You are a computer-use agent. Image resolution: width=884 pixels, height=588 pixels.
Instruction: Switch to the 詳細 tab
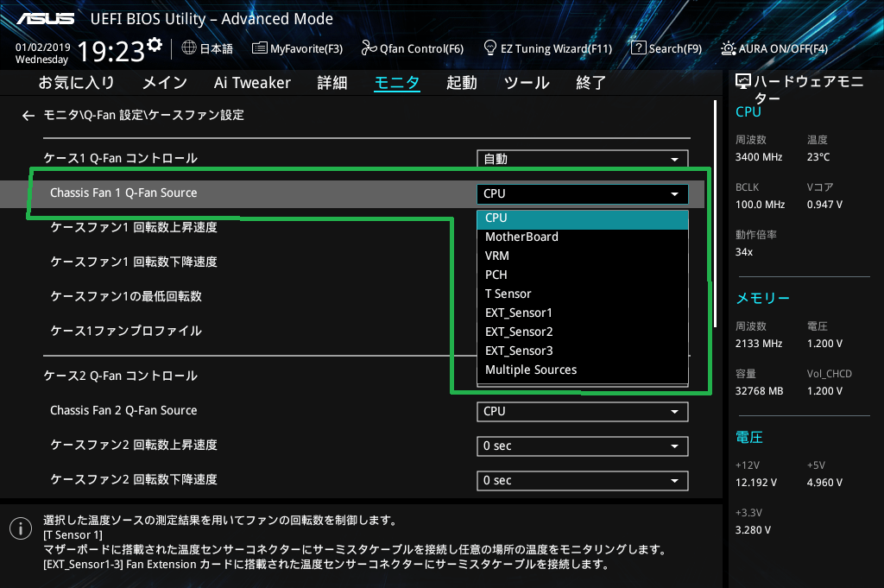click(332, 83)
